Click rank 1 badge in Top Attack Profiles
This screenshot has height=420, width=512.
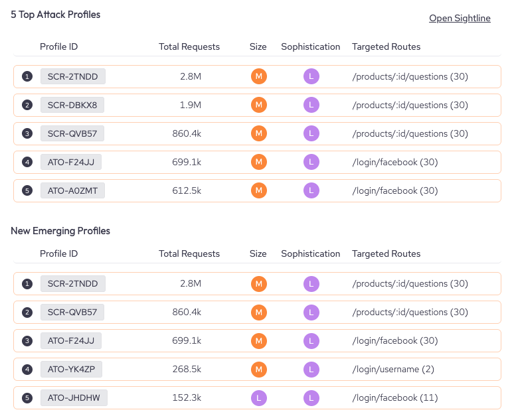(x=27, y=76)
